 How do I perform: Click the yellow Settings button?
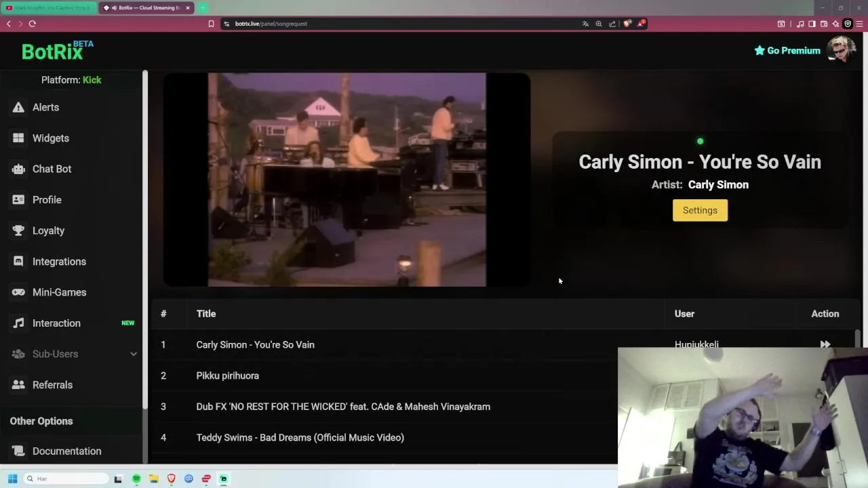(700, 210)
